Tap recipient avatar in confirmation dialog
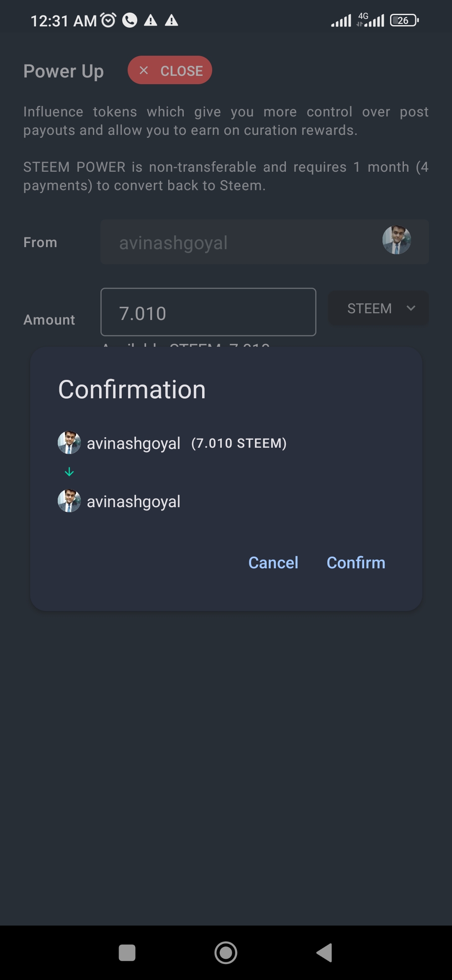Viewport: 452px width, 980px height. (69, 501)
